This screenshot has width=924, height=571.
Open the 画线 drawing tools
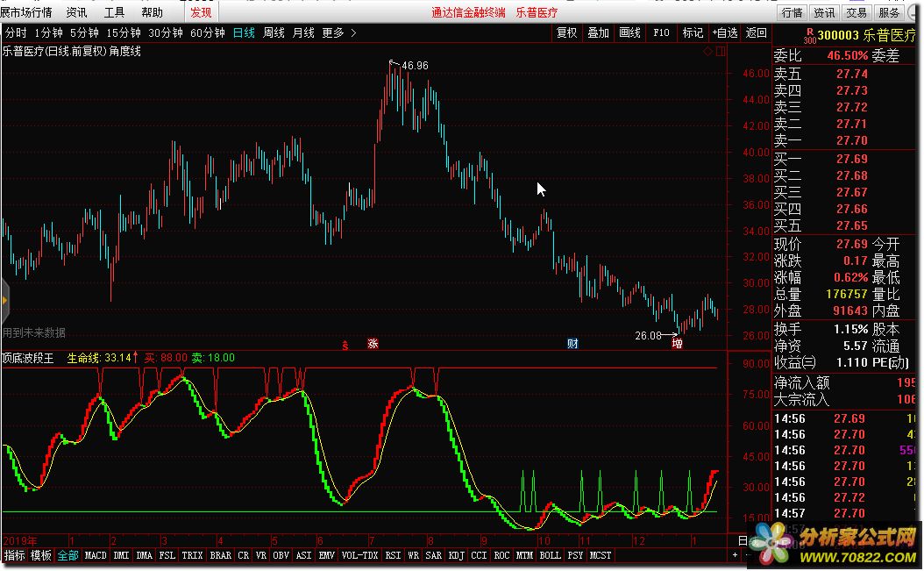coord(629,33)
